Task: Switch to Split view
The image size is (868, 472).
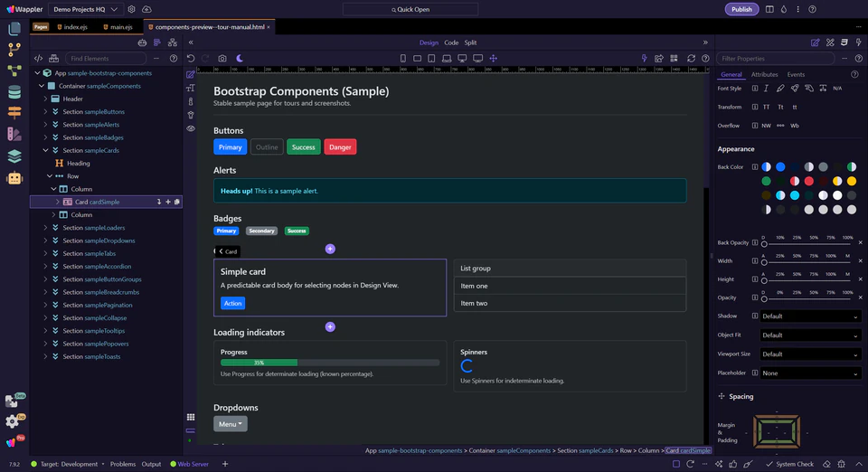Action: click(x=470, y=42)
